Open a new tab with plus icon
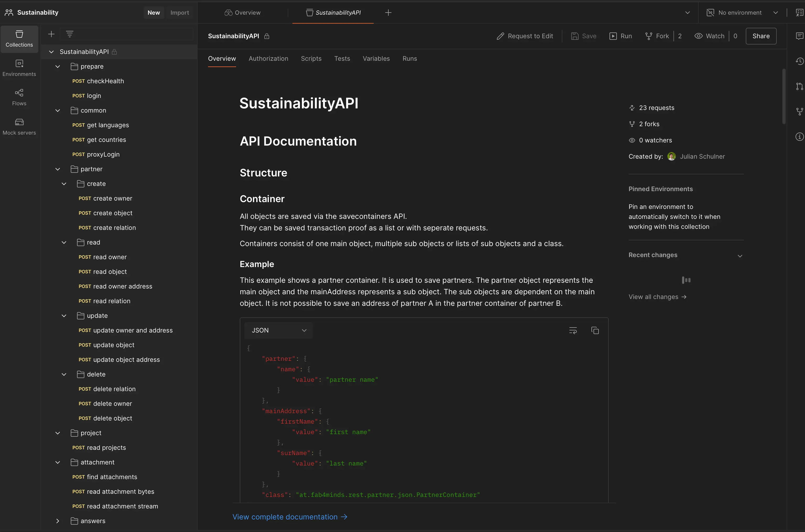Image resolution: width=805 pixels, height=532 pixels. pyautogui.click(x=388, y=13)
